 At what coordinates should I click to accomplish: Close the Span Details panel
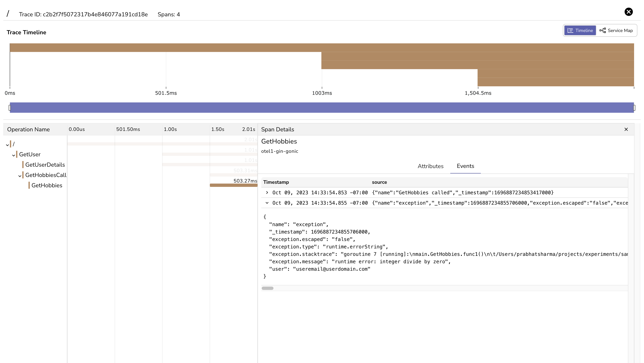coord(626,129)
